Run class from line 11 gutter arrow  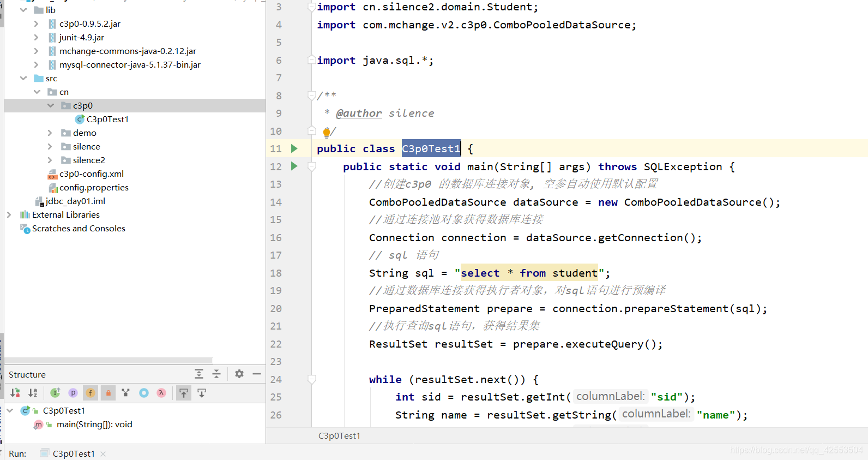[x=294, y=148]
